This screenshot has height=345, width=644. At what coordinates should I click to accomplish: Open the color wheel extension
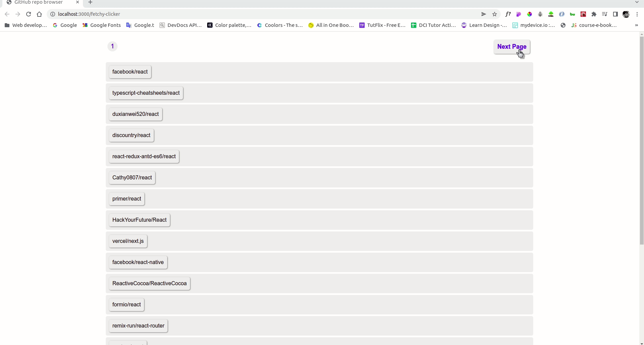530,14
